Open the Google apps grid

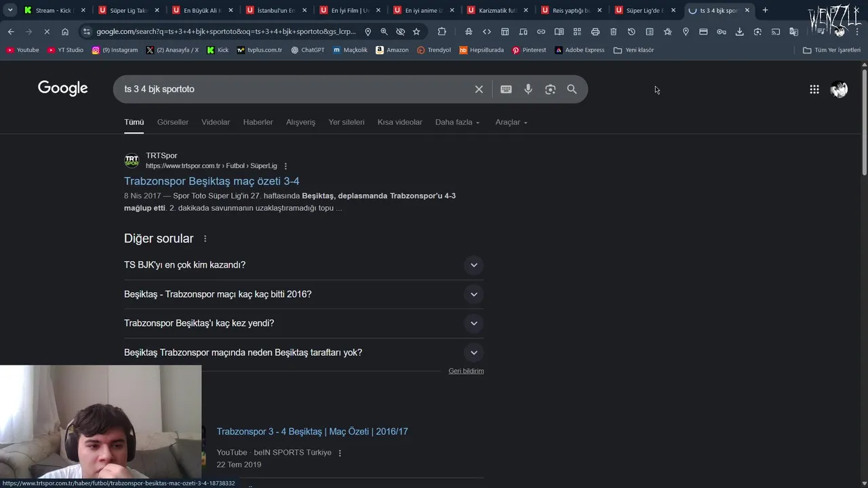click(814, 89)
